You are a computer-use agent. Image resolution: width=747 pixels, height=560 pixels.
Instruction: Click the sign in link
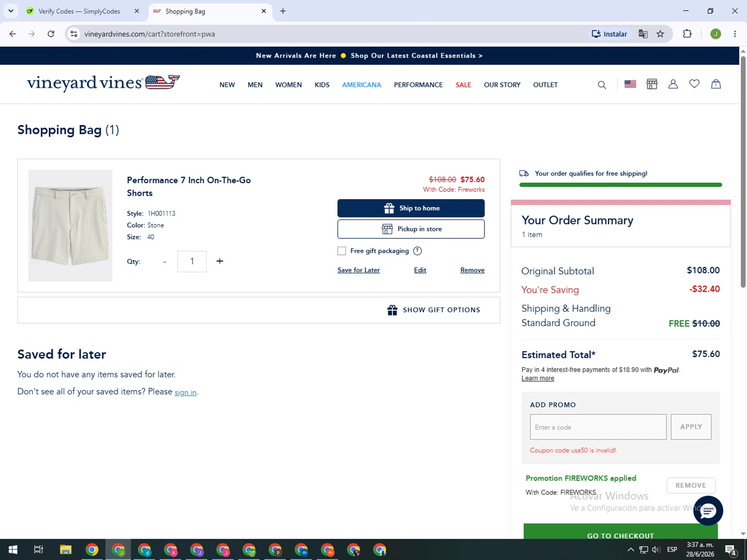(185, 392)
